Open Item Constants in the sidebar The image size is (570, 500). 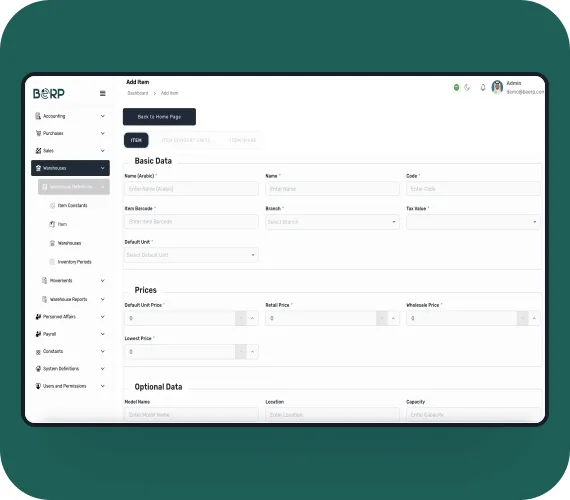[73, 205]
